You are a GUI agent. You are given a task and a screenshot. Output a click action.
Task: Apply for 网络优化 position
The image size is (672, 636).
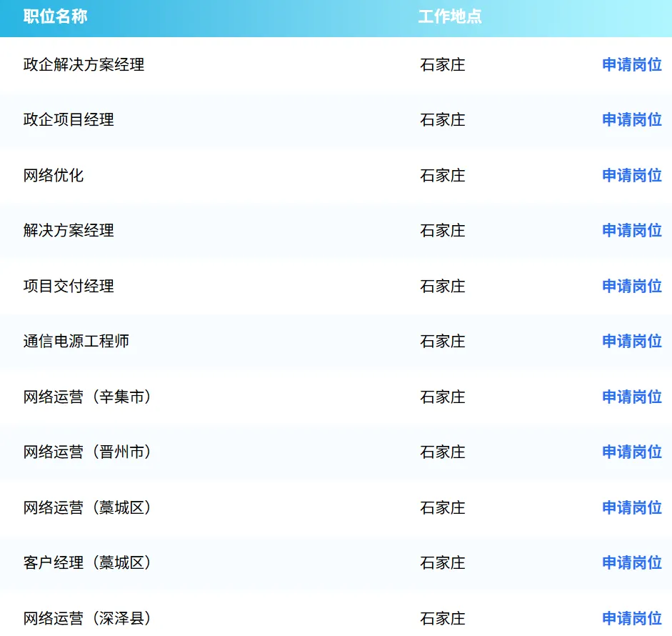(x=632, y=175)
